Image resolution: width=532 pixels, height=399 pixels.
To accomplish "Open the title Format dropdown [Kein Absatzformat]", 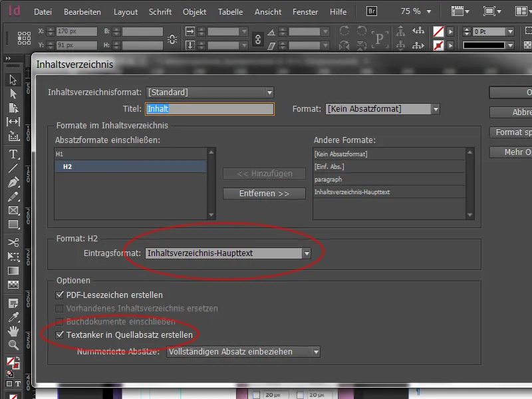I will coord(382,109).
